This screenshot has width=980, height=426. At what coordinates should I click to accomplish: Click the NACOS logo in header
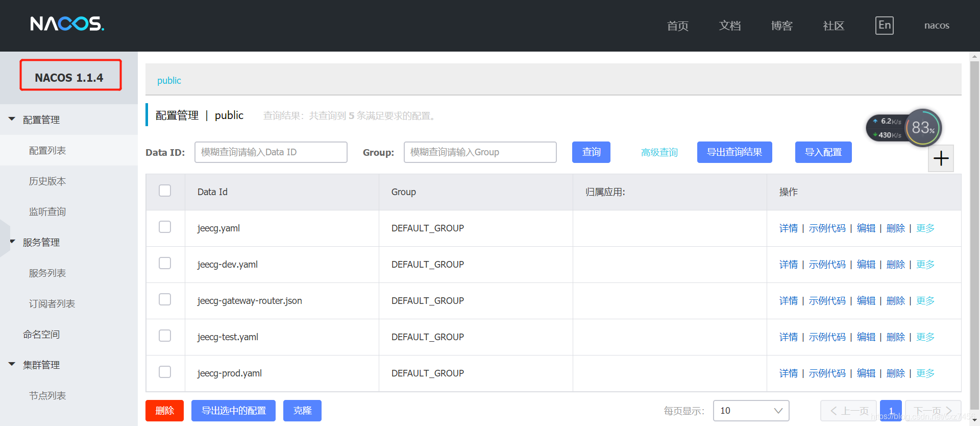(67, 23)
